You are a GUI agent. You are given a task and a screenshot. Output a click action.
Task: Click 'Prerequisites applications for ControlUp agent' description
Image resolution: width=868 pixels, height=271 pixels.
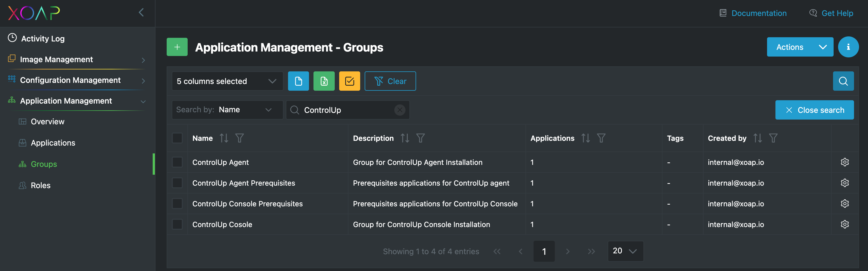(x=431, y=183)
